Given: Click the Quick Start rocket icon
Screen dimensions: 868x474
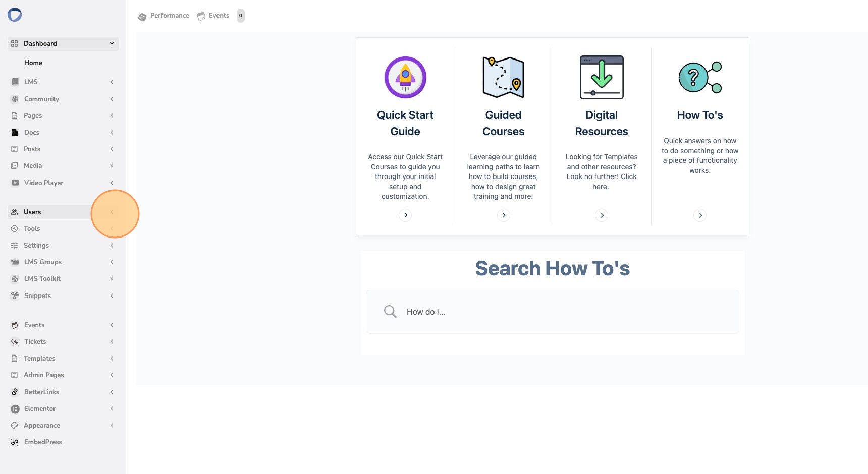Looking at the screenshot, I should 405,77.
